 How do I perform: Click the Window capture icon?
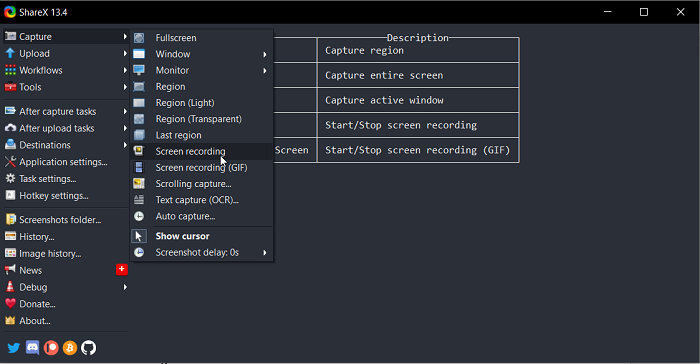click(x=139, y=54)
